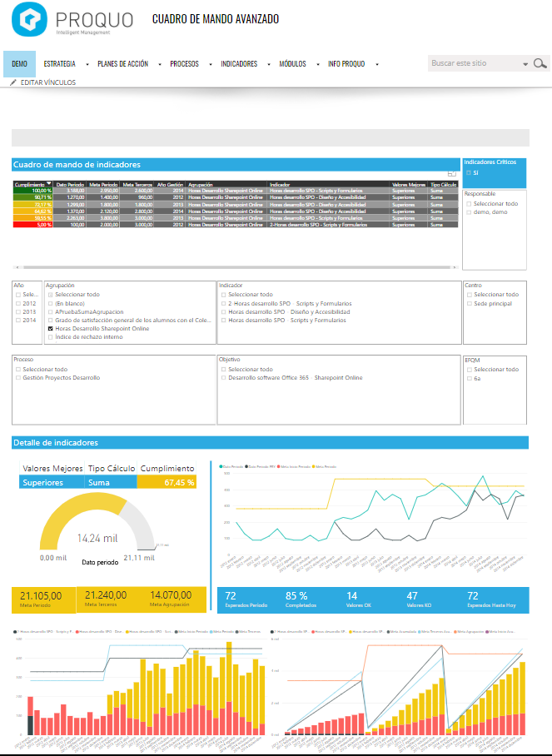
Task: Expand the Info Proquo menu arrow
Action: coord(376,64)
